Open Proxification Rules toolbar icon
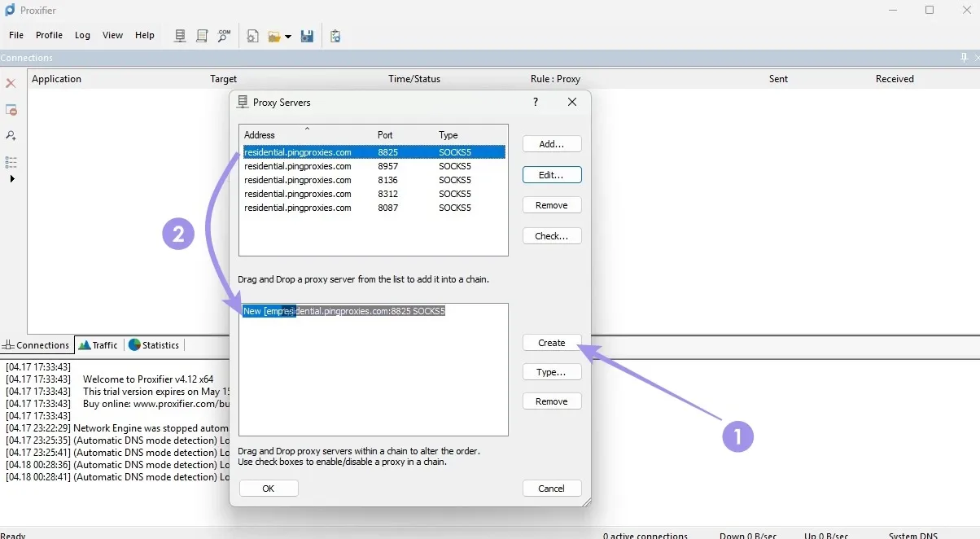The height and width of the screenshot is (539, 980). pyautogui.click(x=202, y=36)
